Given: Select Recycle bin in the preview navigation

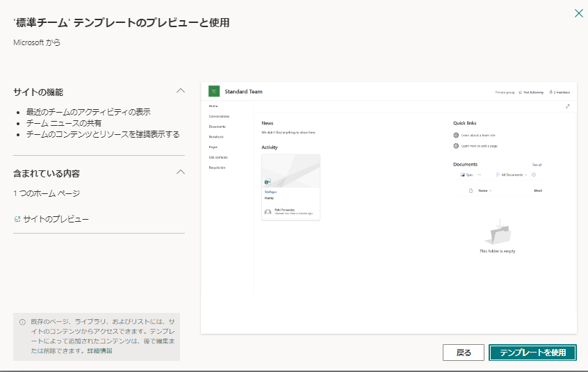Looking at the screenshot, I should [217, 168].
